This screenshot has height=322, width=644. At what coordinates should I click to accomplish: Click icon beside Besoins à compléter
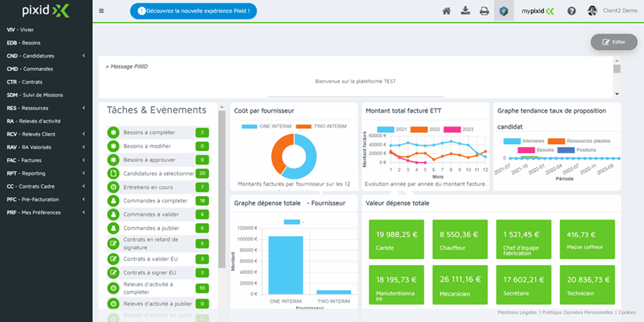(x=113, y=133)
